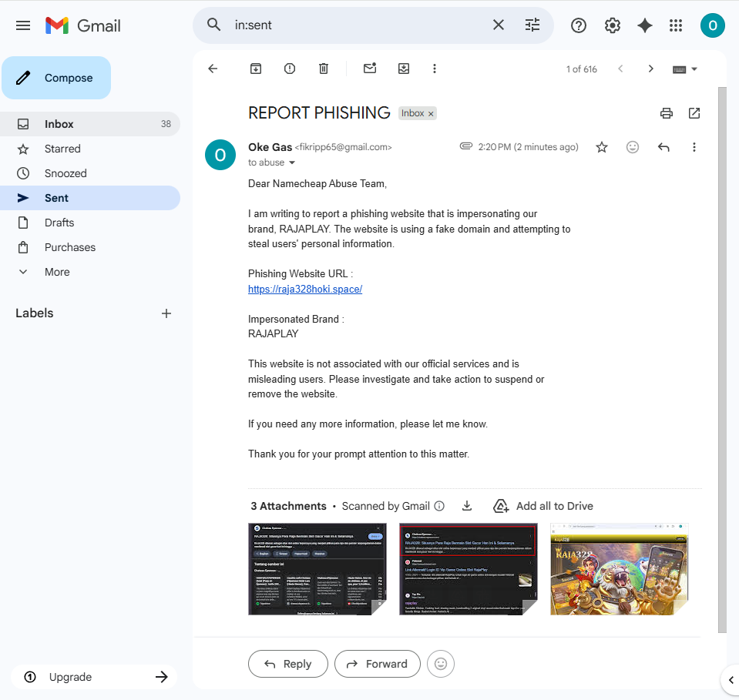Show recipient details next to 'to abuse'
This screenshot has height=700, width=739.
coord(292,162)
